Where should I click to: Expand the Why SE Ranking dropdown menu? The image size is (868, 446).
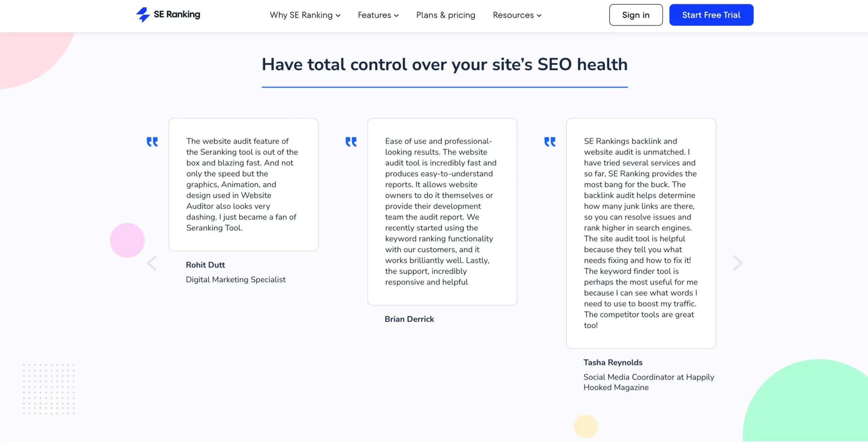305,15
